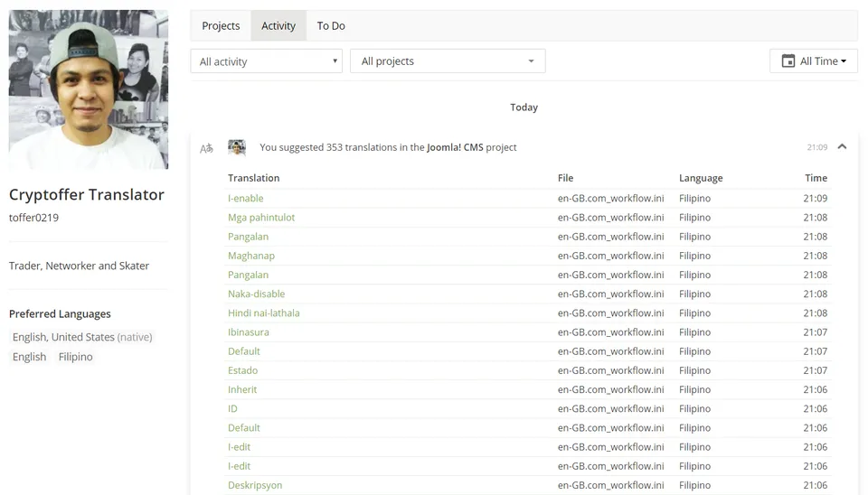The width and height of the screenshot is (868, 495).
Task: Open the All activity dropdown
Action: [266, 61]
